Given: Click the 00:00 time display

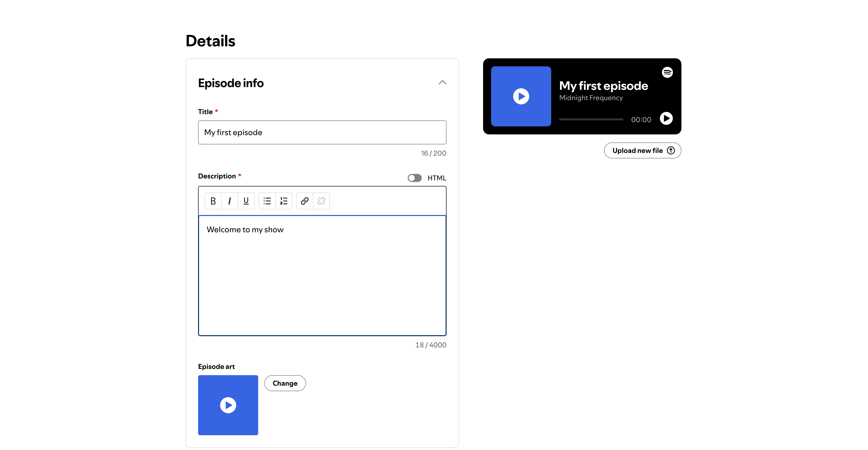Looking at the screenshot, I should point(641,120).
